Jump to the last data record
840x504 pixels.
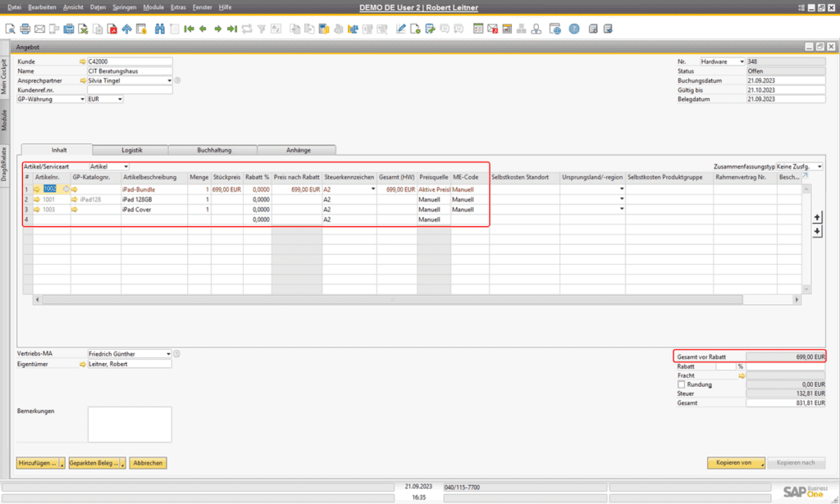(232, 29)
